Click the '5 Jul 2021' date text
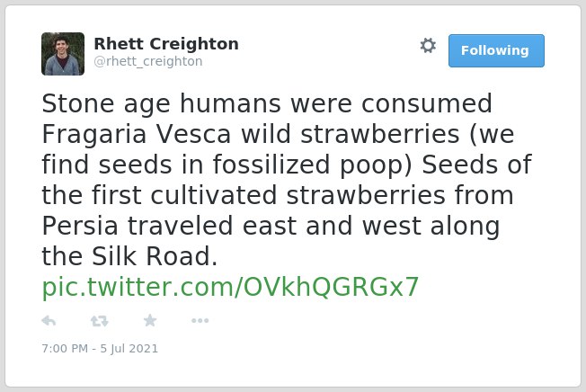 tap(129, 348)
